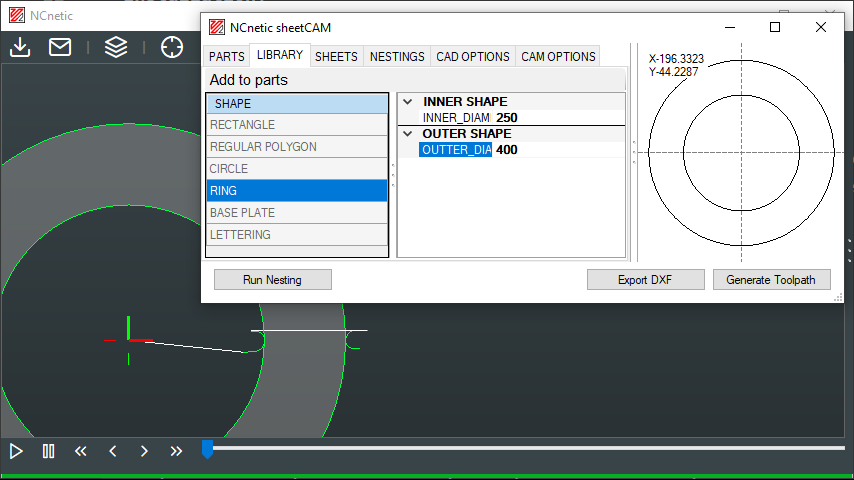
Task: Open the layers stack icon
Action: click(x=116, y=47)
